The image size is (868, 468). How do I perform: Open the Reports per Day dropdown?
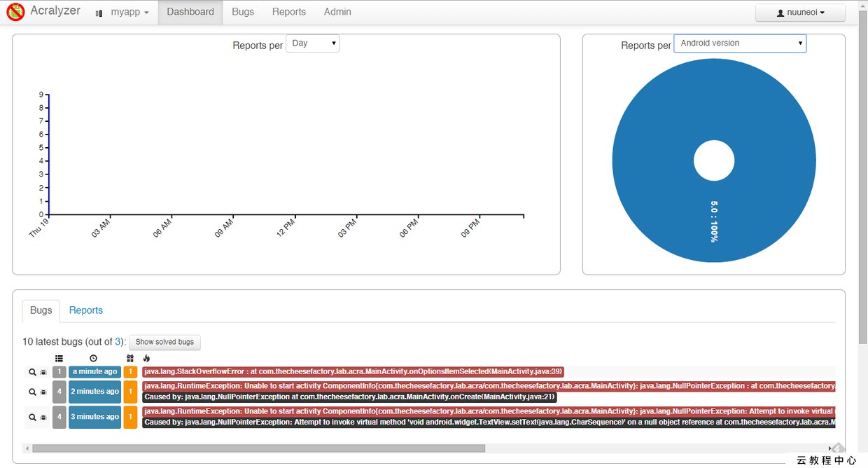tap(313, 43)
